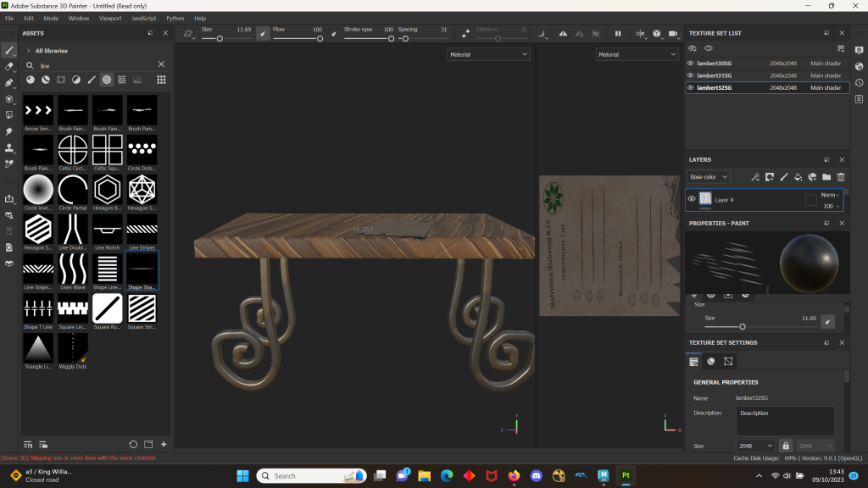The height and width of the screenshot is (488, 868).
Task: Toggle visibility of Layer 4
Action: 692,199
